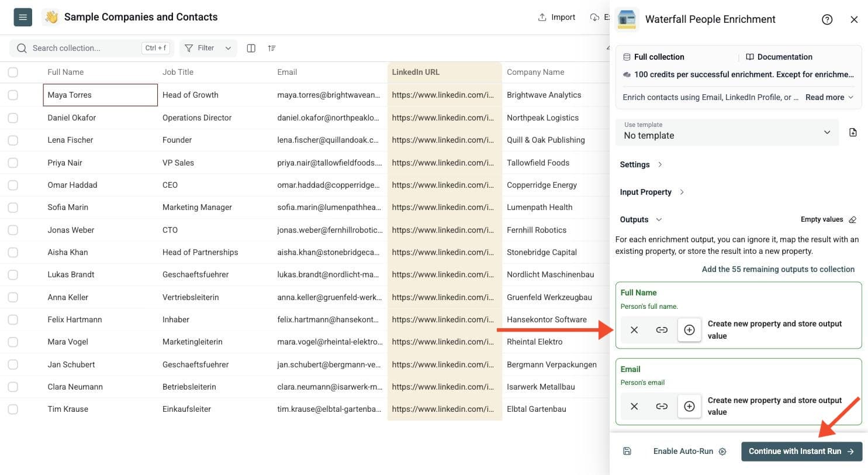Click Add the 55 remaining outputs link
868x475 pixels.
(778, 269)
